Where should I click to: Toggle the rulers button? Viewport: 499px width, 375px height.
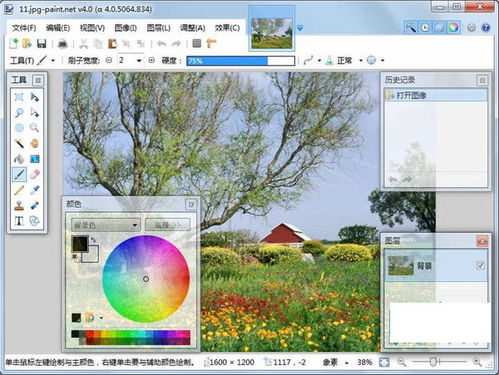(x=211, y=43)
